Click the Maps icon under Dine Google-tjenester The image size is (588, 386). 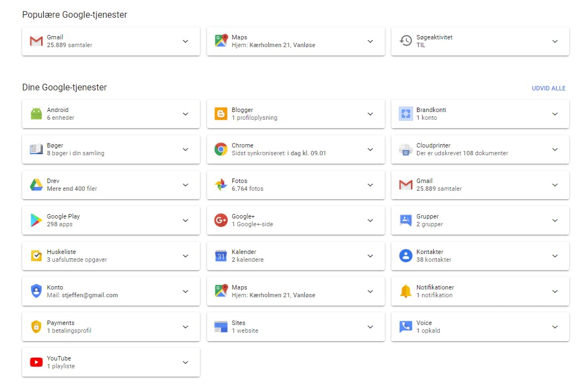pyautogui.click(x=221, y=291)
